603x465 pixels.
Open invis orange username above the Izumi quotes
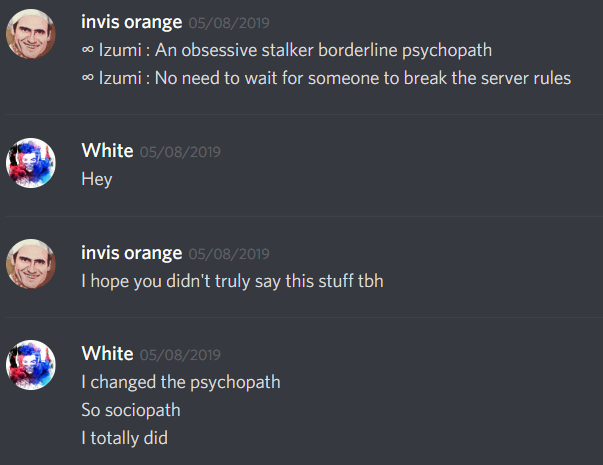[x=132, y=22]
